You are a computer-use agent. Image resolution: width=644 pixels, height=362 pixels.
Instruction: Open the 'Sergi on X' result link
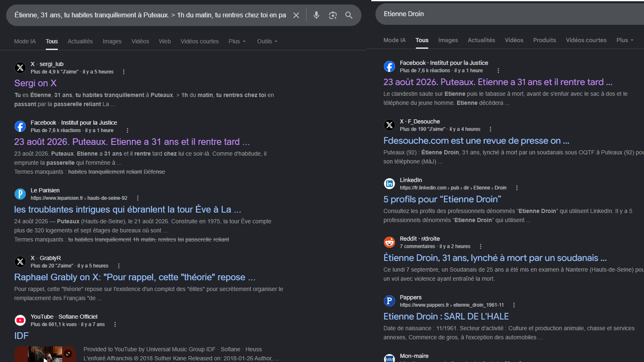[35, 83]
